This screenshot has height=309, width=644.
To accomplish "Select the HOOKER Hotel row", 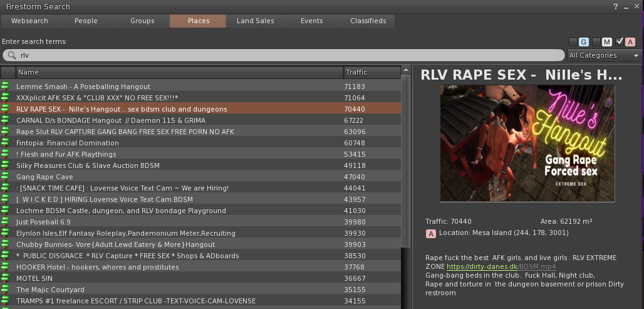I will [200, 267].
